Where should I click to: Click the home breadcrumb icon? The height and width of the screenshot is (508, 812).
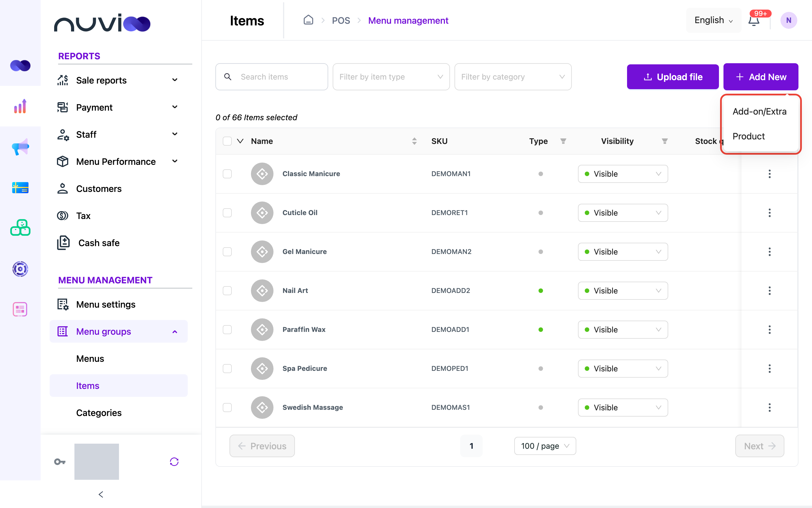308,20
